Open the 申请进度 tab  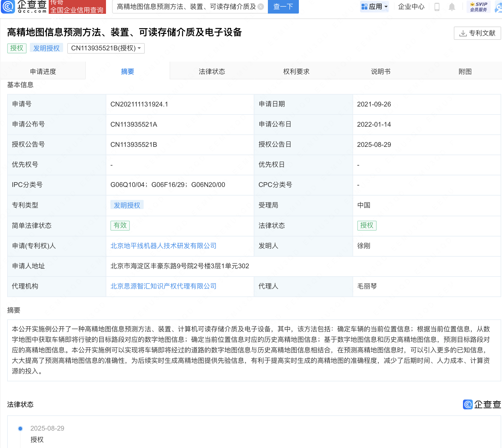(43, 72)
